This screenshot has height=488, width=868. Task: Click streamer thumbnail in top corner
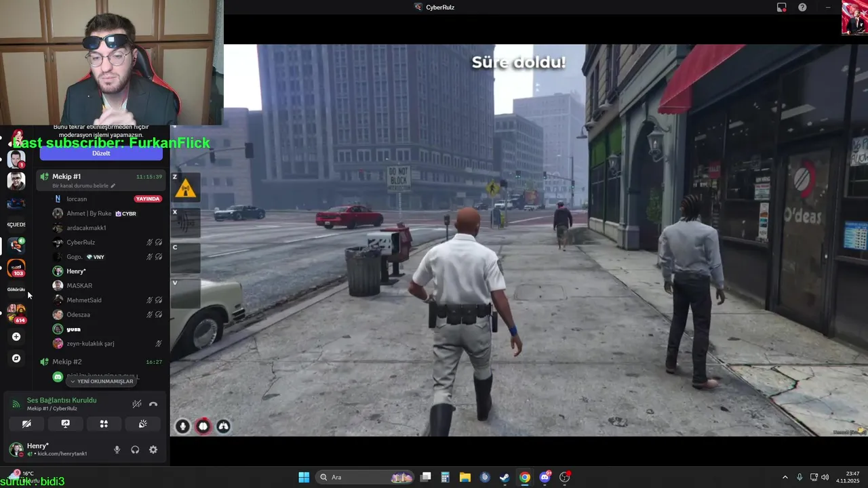[x=854, y=17]
